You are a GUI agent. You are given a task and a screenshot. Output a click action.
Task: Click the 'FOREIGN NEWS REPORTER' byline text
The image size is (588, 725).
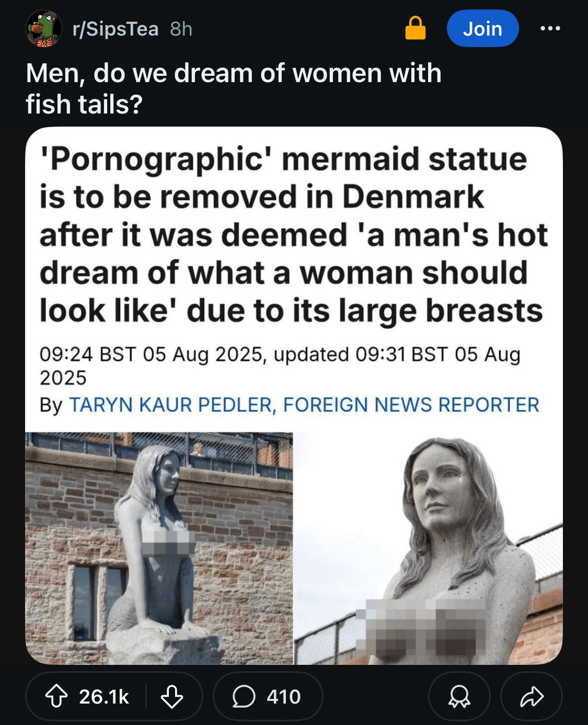click(411, 405)
